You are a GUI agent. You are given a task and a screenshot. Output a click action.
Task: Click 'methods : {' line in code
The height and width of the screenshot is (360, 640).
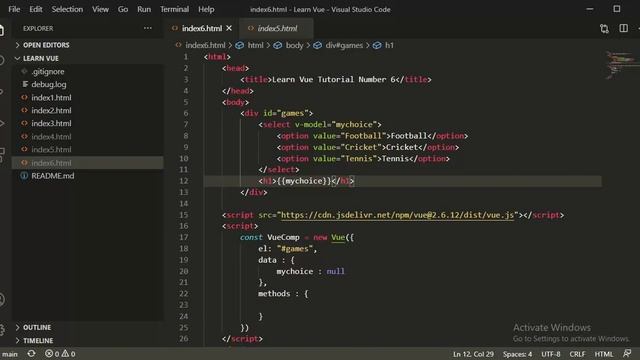click(x=283, y=293)
